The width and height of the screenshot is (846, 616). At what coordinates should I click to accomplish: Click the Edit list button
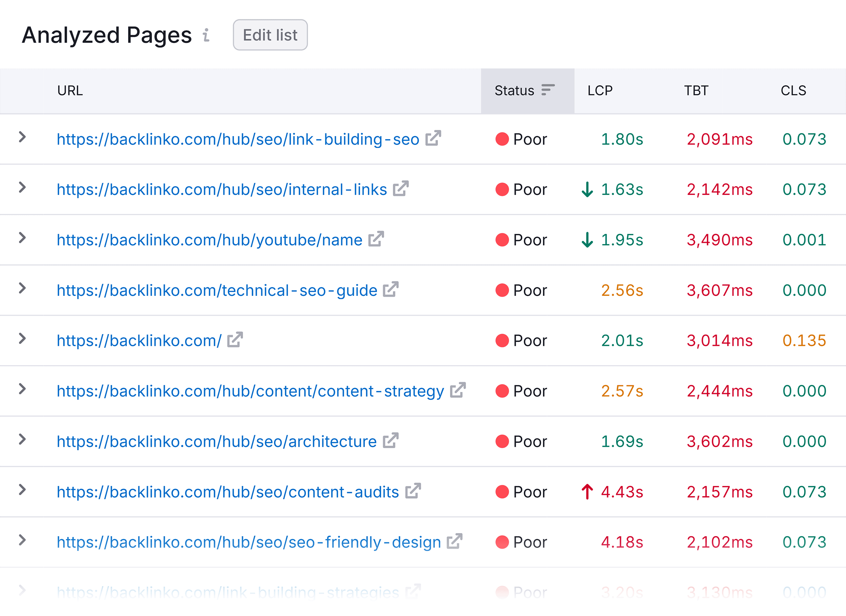270,35
